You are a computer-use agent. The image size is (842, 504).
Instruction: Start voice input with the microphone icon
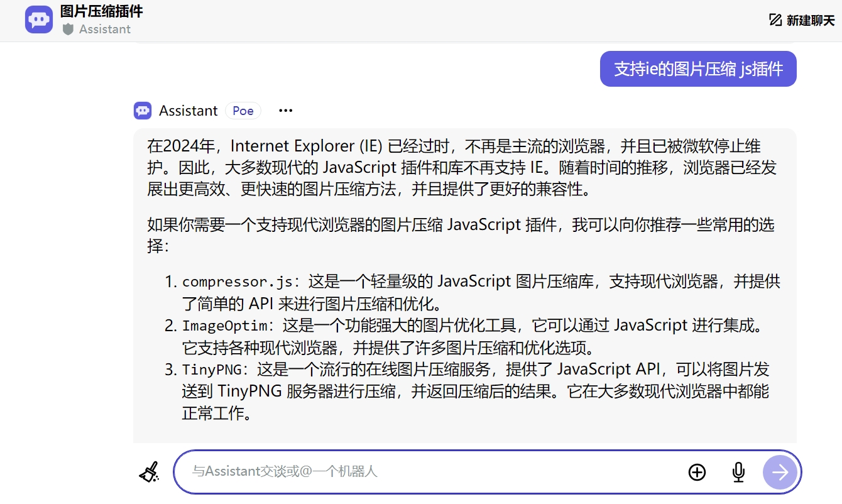[x=738, y=472]
